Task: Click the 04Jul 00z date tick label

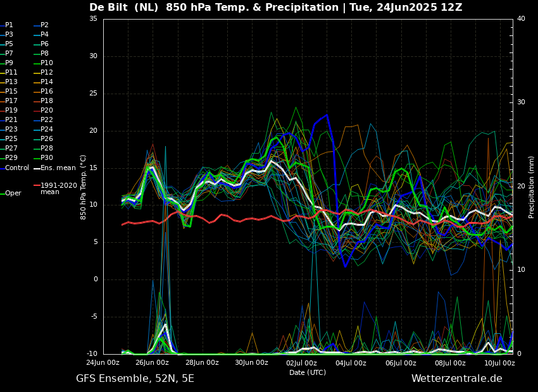Action: [x=351, y=363]
